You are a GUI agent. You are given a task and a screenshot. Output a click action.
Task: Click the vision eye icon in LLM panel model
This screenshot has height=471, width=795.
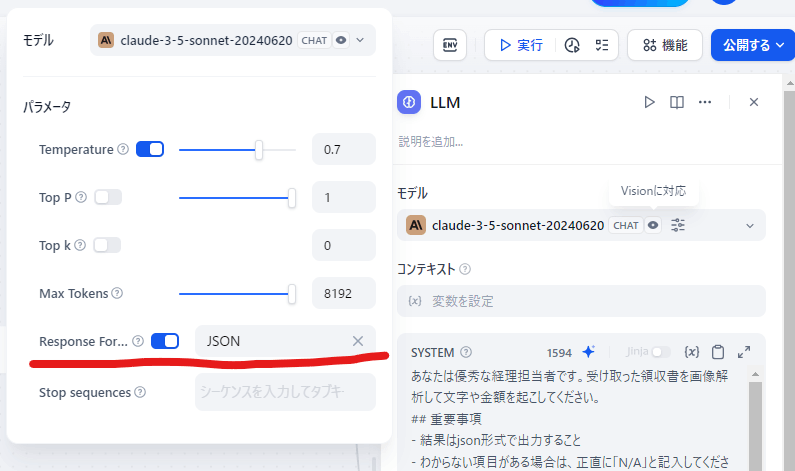point(653,225)
